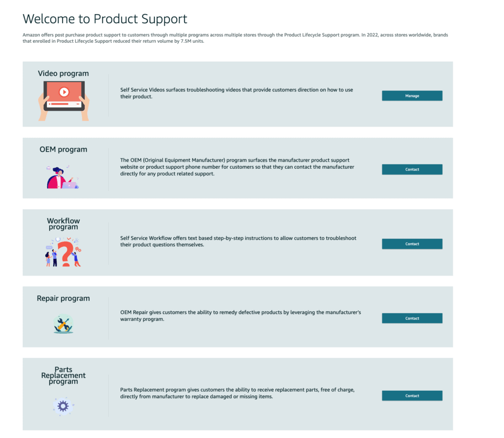Screen dimensions: 504x438
Task: Click Contact button for OEM program
Action: [412, 169]
